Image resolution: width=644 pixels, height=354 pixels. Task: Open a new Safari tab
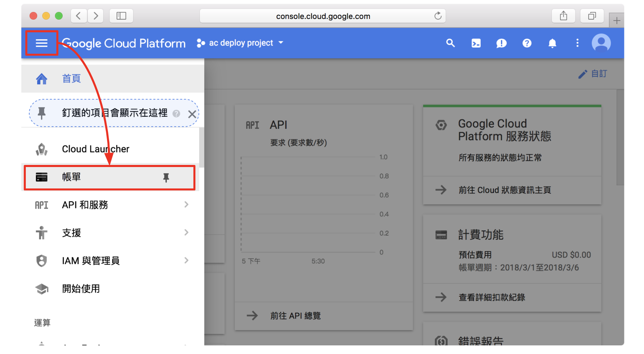pyautogui.click(x=616, y=20)
